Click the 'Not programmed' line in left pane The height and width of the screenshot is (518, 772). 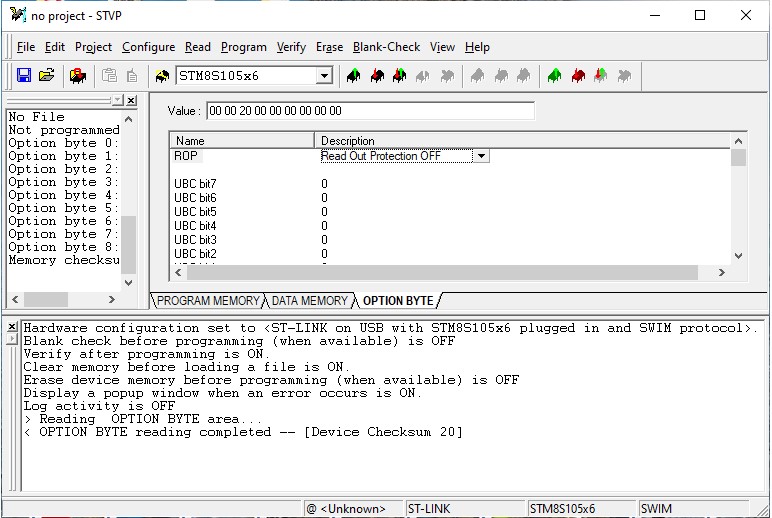coord(64,130)
